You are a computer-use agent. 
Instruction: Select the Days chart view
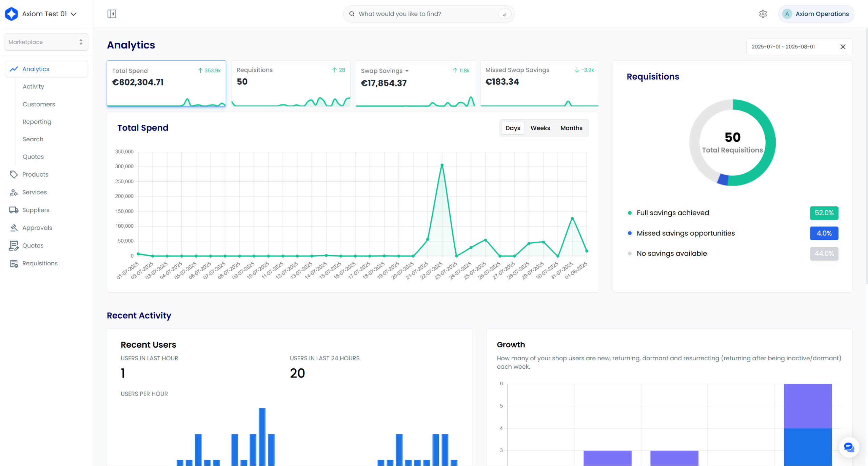tap(513, 128)
